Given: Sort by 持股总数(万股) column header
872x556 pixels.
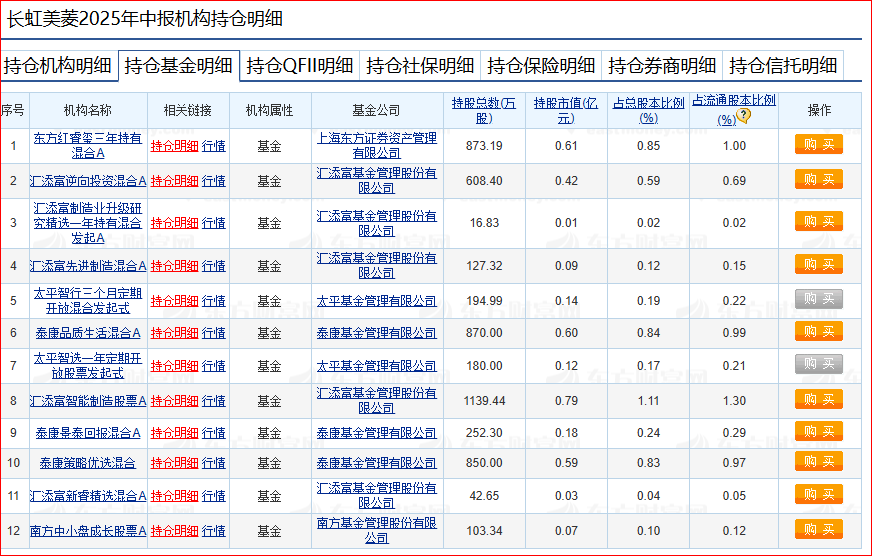Looking at the screenshot, I should click(484, 110).
